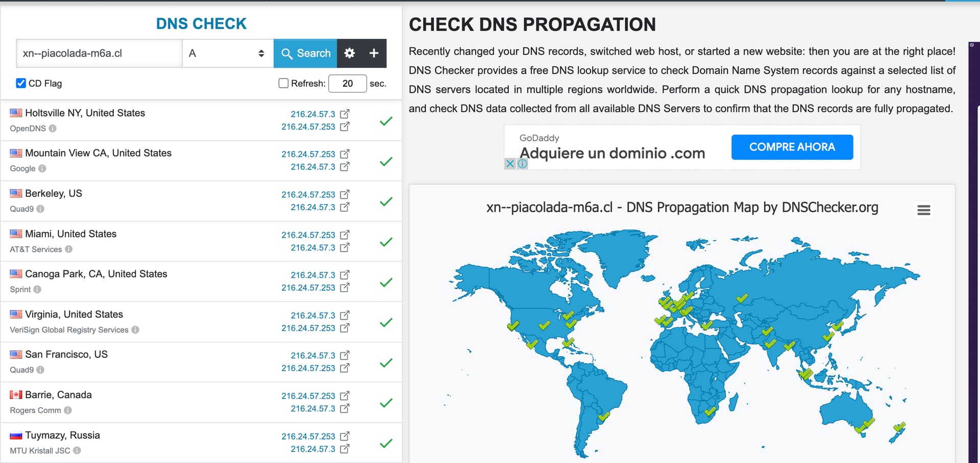
Task: Open external link for Mountain View 216.24.57.3
Action: 345,167
